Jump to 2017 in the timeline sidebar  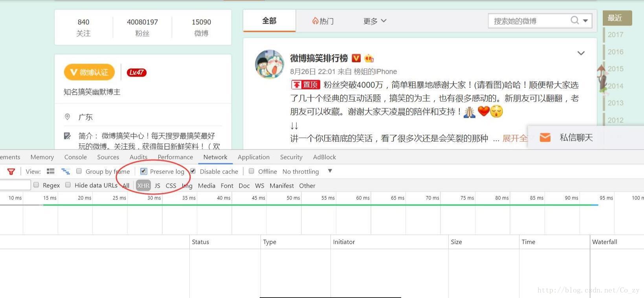615,35
